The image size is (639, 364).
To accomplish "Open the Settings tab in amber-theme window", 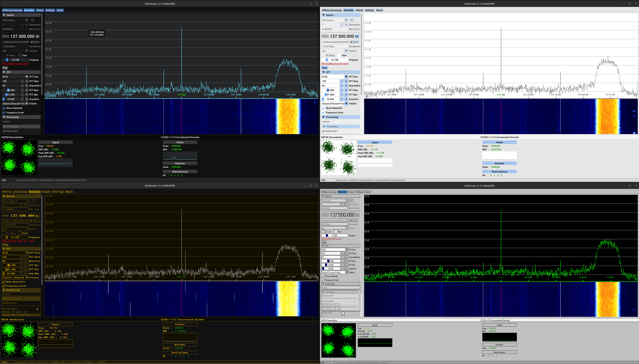I will (58, 192).
